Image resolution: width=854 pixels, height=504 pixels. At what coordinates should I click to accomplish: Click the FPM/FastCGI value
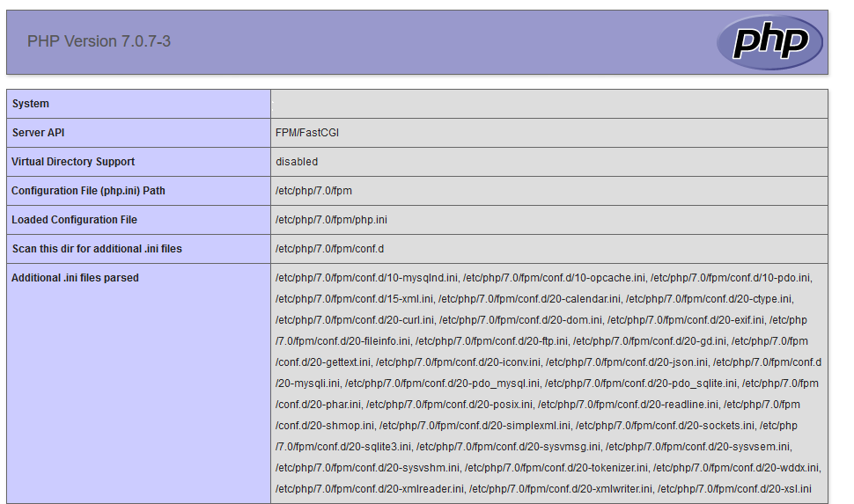coord(307,133)
